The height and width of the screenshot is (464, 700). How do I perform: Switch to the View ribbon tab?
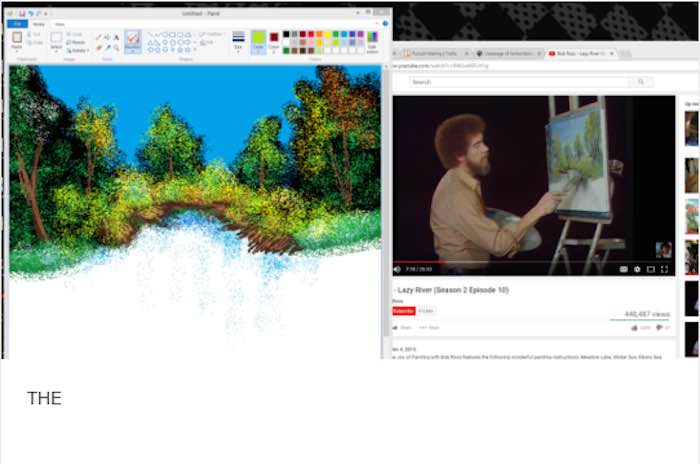(60, 22)
